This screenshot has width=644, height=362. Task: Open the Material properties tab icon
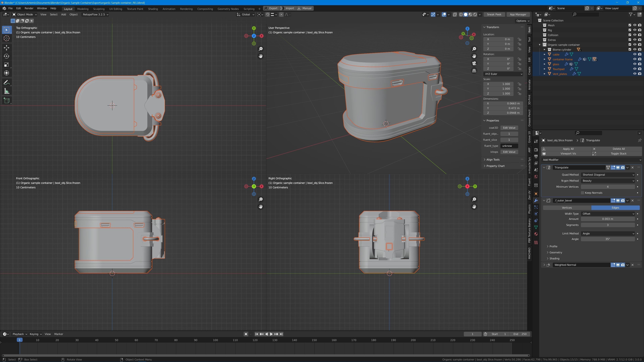coord(536,234)
